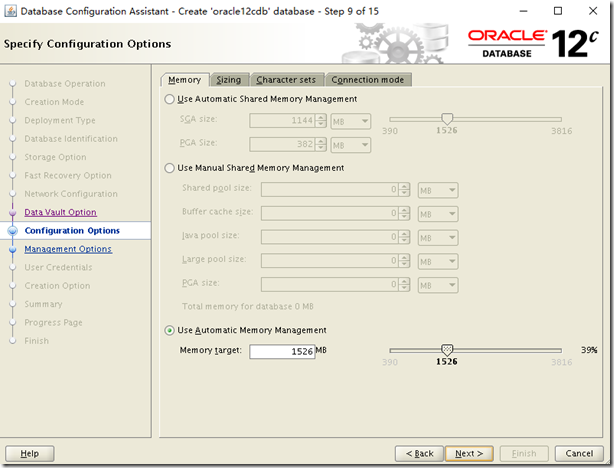
Task: Minimize the Database Configuration Assistant window
Action: pyautogui.click(x=524, y=11)
